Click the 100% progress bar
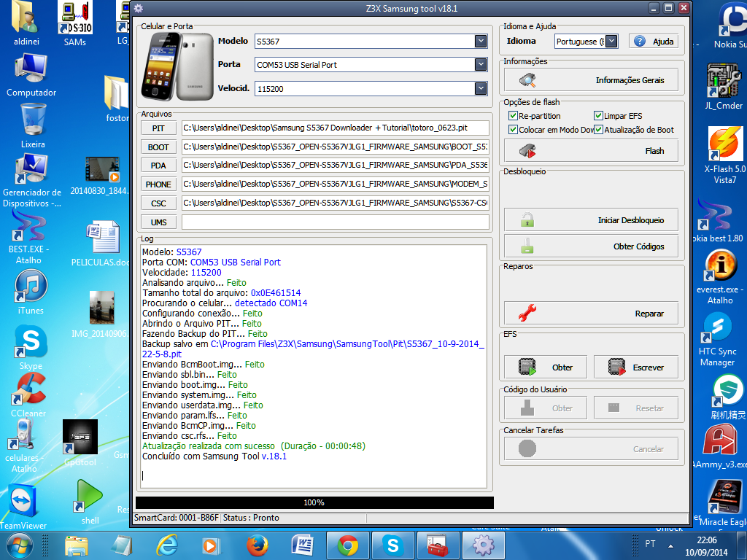The width and height of the screenshot is (747, 560). 314,502
